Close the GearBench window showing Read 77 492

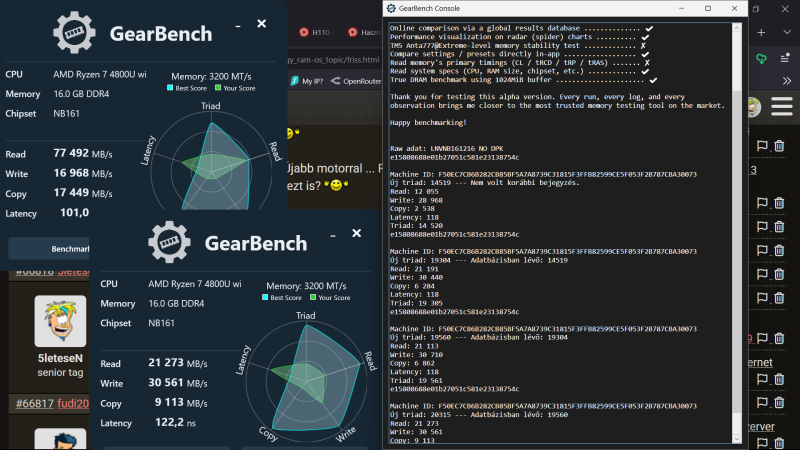[262, 23]
